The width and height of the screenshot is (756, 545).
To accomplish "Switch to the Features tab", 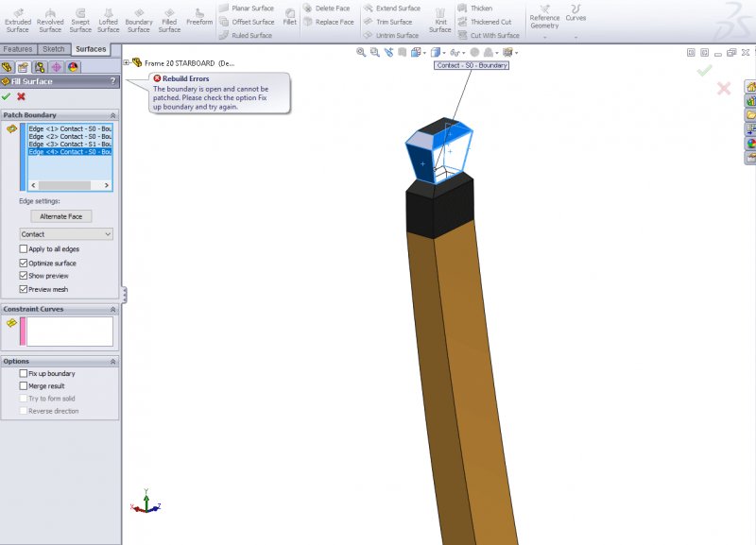I will 18,49.
